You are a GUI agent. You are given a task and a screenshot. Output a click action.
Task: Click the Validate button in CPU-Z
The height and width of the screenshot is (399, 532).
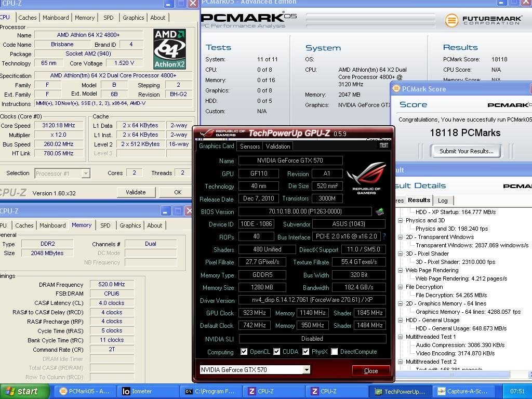coord(136,192)
